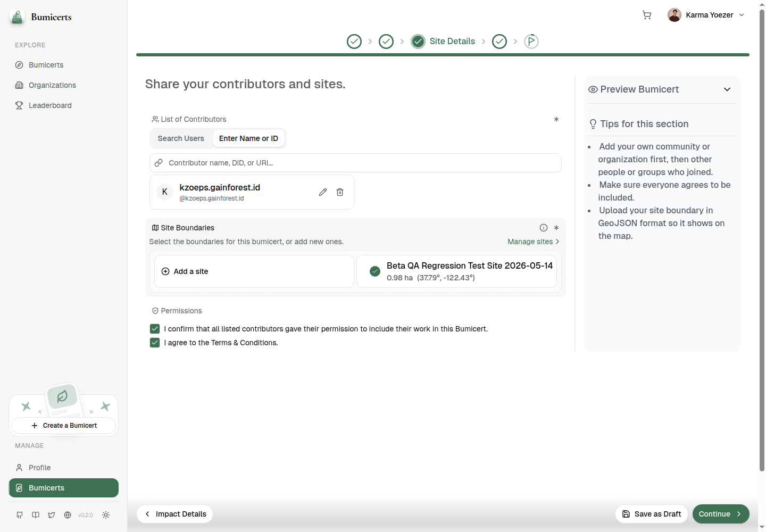Click Save as Draft button
Viewport: 766px width, 532px height.
pos(652,514)
